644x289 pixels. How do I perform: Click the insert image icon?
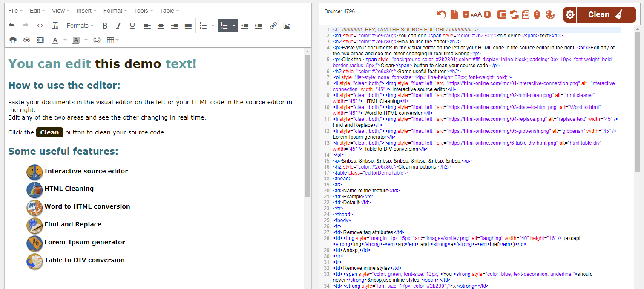pyautogui.click(x=287, y=26)
